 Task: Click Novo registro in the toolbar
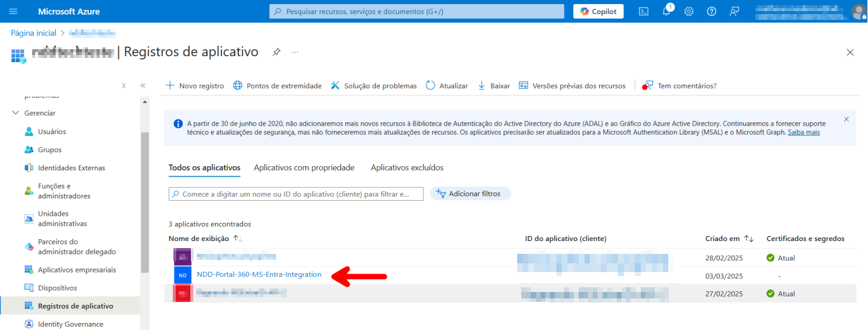tap(195, 85)
